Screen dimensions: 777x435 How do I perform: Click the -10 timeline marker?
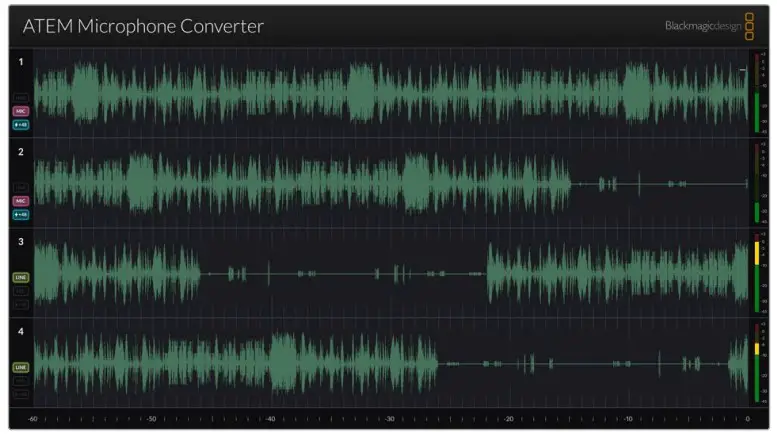628,419
